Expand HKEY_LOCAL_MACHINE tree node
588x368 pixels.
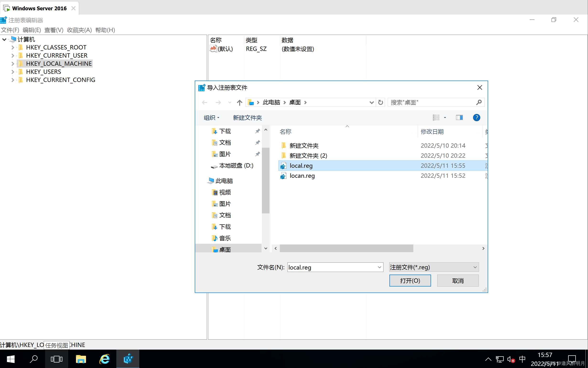tap(13, 63)
